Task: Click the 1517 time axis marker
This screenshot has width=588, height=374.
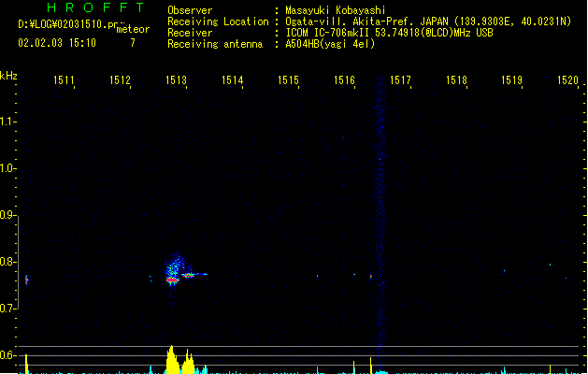Action: tap(400, 80)
